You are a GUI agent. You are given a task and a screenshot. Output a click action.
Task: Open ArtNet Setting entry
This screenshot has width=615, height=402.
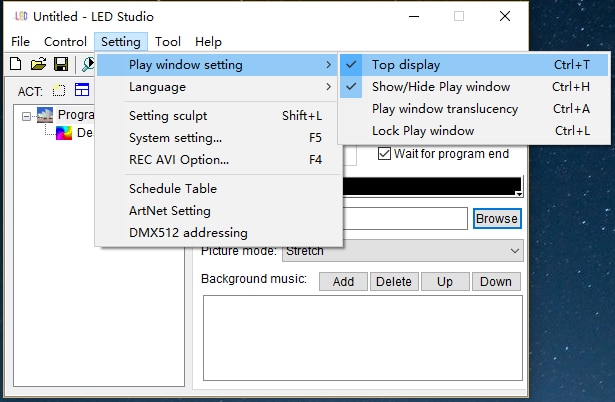point(217,211)
